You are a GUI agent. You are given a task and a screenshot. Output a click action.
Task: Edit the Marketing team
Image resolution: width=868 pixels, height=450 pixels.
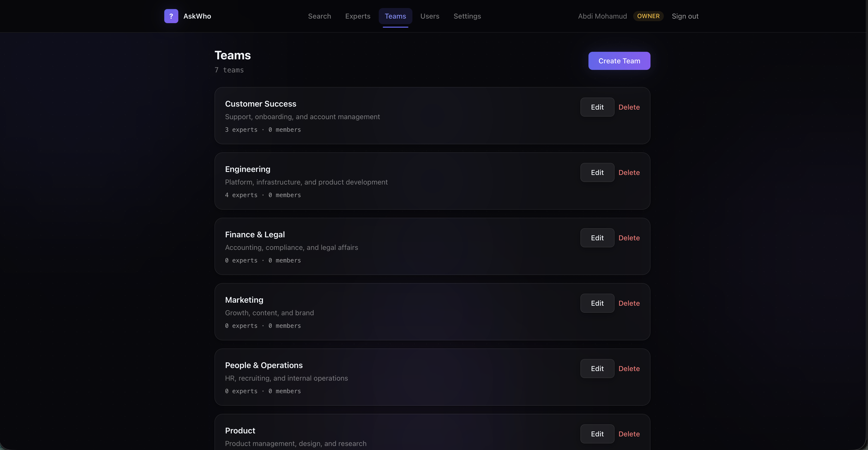coord(597,303)
